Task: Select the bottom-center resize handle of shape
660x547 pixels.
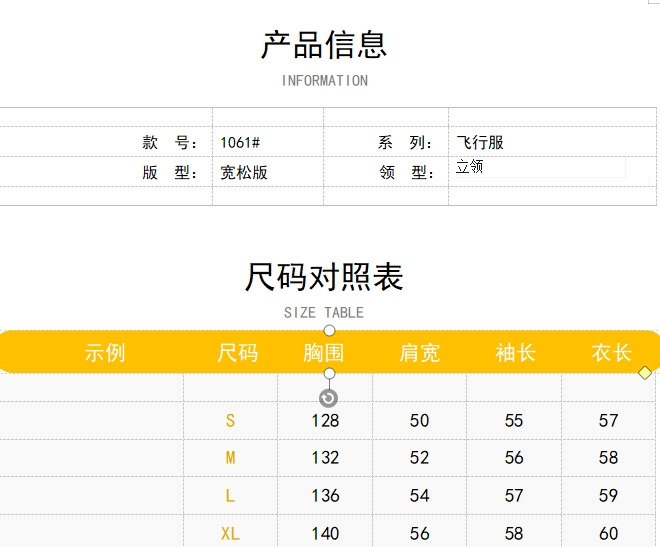Action: 329,374
